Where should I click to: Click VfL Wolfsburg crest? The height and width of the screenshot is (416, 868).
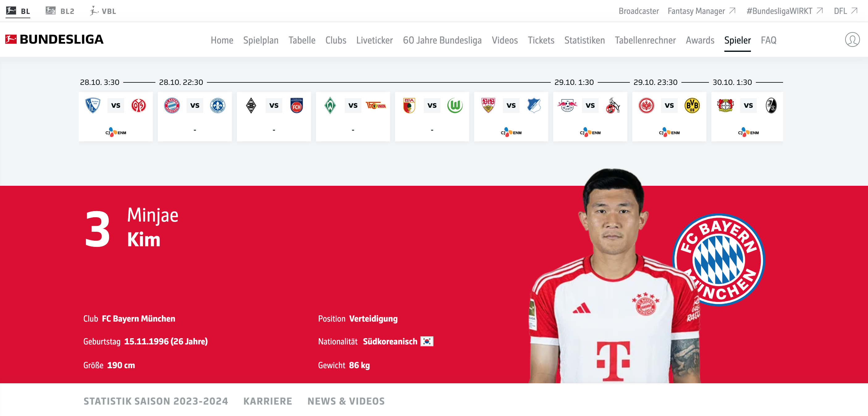click(455, 105)
